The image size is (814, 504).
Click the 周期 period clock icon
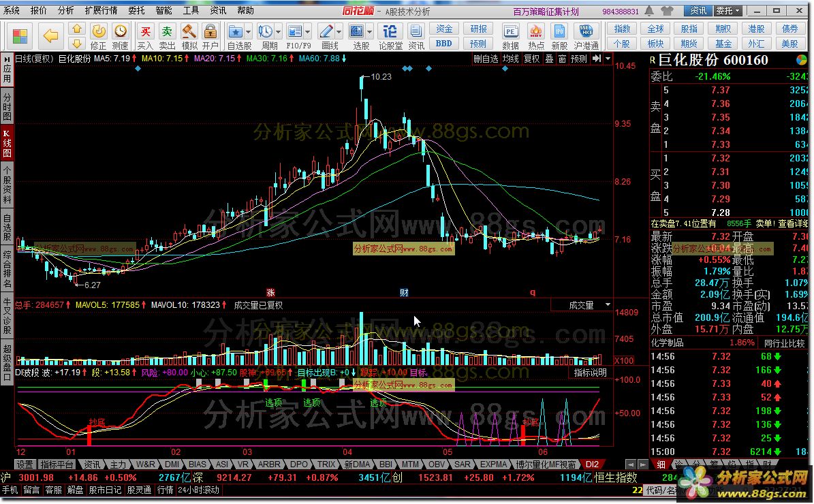click(266, 31)
